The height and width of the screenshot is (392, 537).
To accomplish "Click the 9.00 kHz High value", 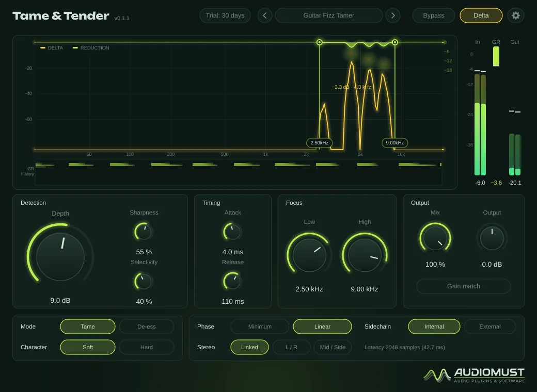I will tap(365, 289).
